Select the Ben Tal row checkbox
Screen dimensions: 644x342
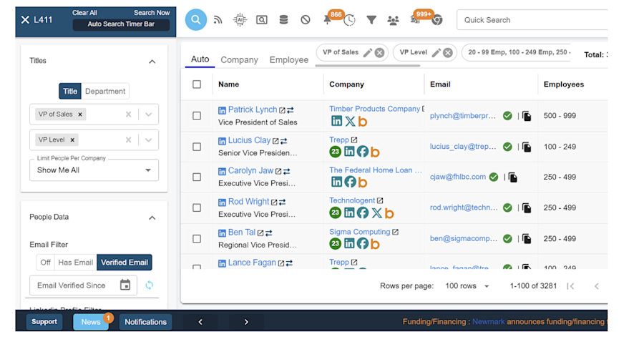tap(197, 238)
